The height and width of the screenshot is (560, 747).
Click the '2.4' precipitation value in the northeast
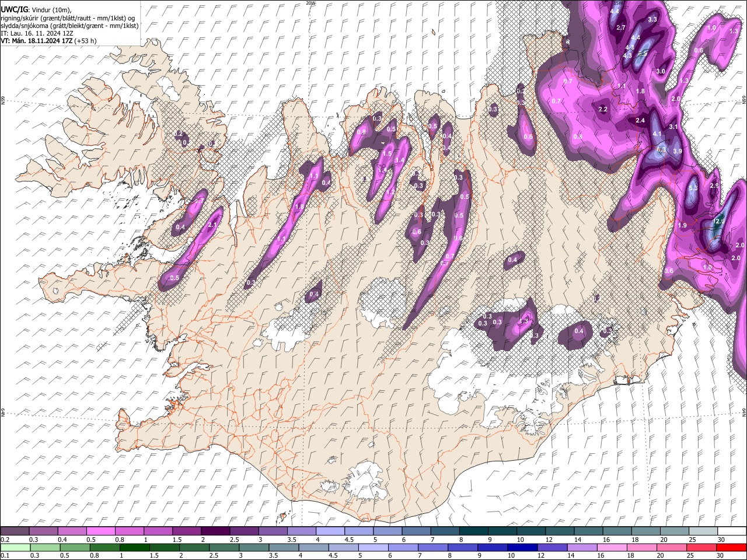640,120
